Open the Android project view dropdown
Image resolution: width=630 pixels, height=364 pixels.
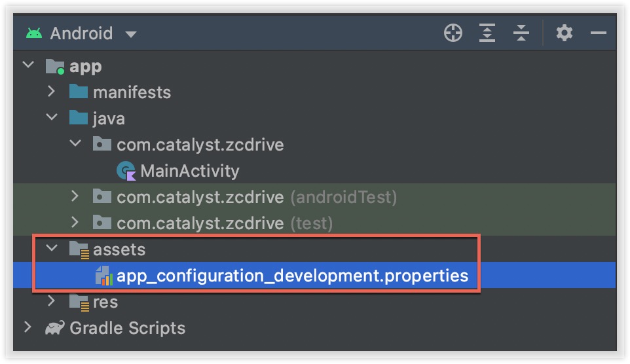point(130,34)
